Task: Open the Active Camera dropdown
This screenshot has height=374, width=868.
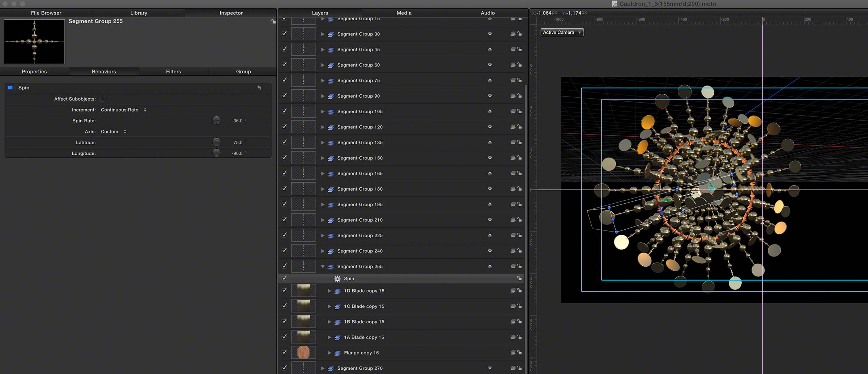Action: click(x=562, y=33)
